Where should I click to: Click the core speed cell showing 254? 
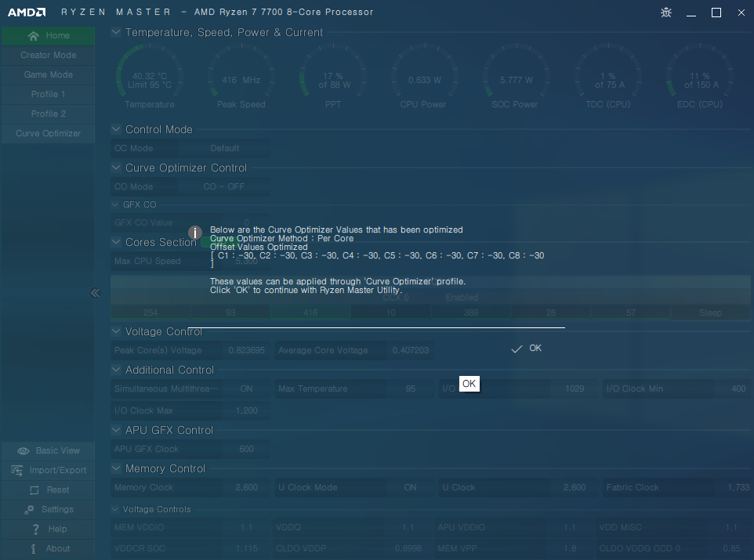pos(150,313)
